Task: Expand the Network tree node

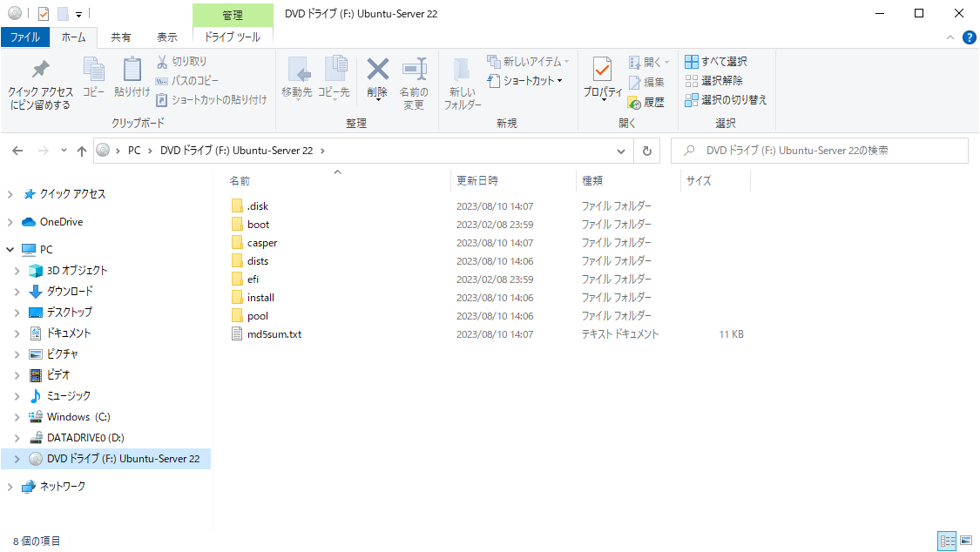Action: 10,487
